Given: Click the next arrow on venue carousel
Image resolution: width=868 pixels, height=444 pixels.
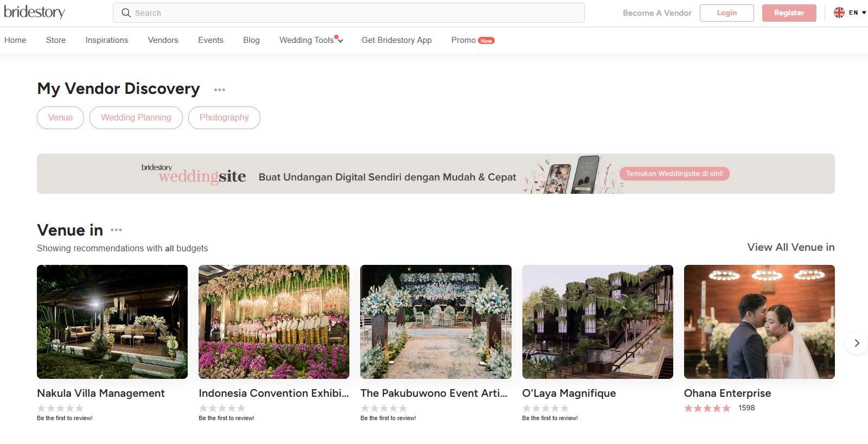Looking at the screenshot, I should [x=857, y=343].
